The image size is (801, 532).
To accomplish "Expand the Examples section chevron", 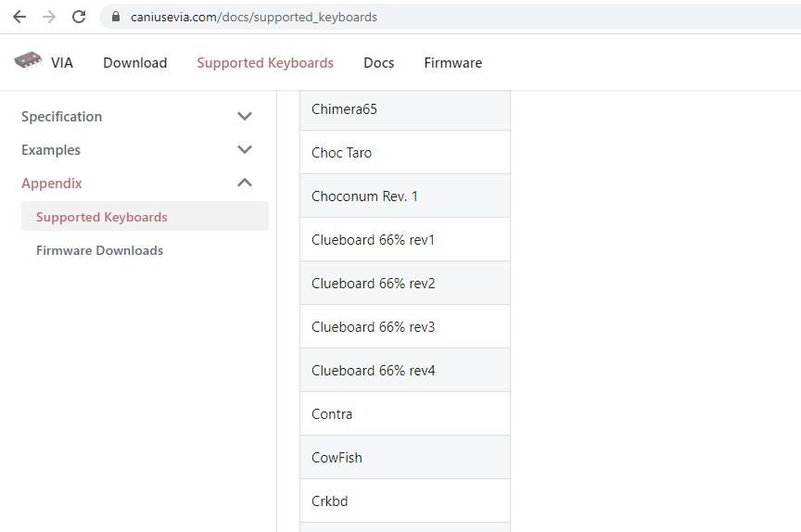I will coord(245,149).
